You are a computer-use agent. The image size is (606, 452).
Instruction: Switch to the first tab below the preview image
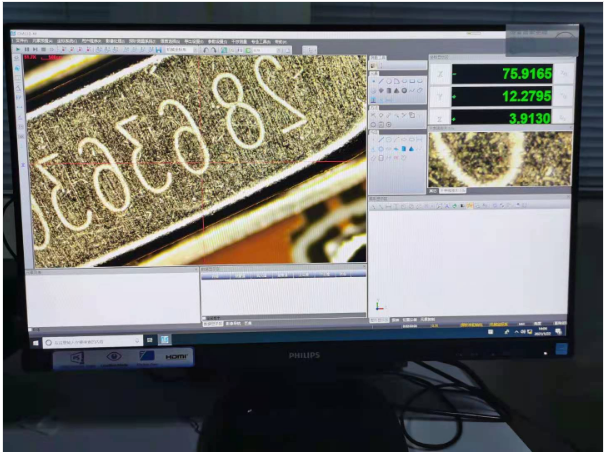point(435,190)
